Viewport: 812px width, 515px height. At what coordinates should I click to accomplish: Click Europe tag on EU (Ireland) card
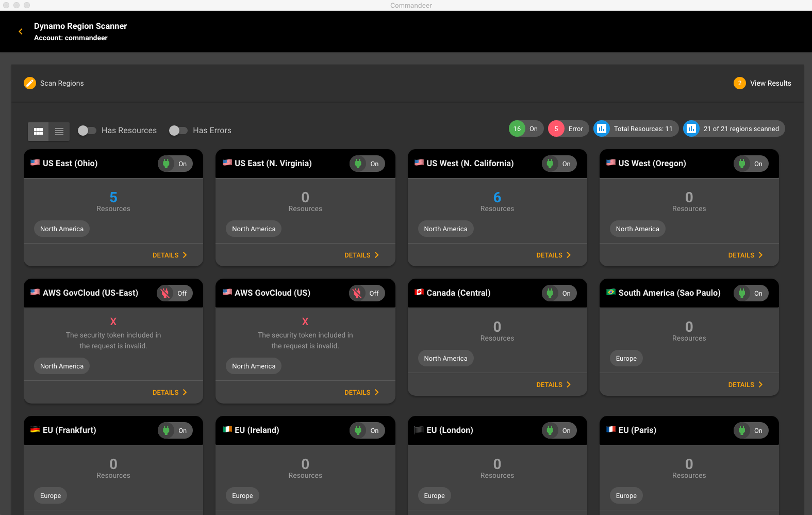(242, 496)
